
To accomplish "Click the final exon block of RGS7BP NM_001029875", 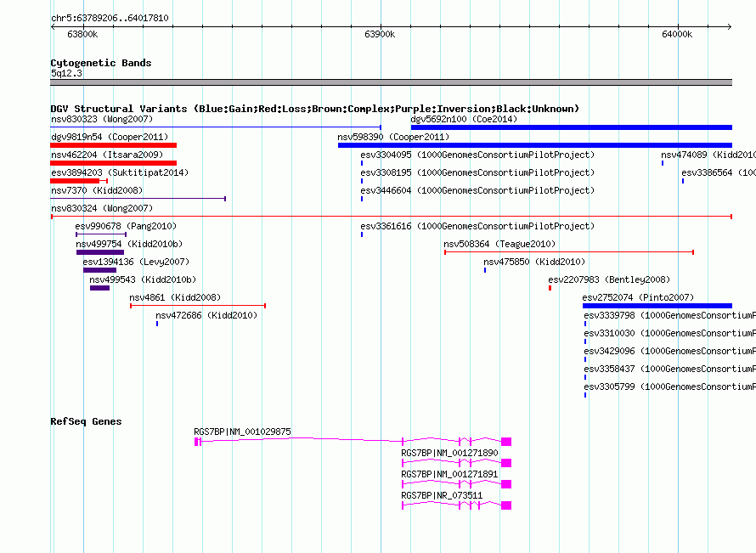I will click(x=506, y=442).
